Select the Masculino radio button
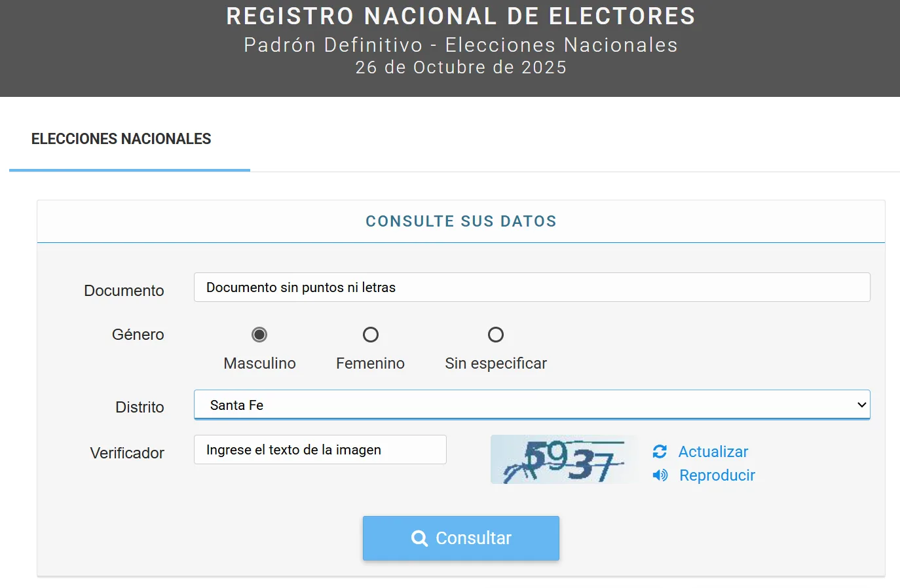900x588 pixels. (259, 335)
